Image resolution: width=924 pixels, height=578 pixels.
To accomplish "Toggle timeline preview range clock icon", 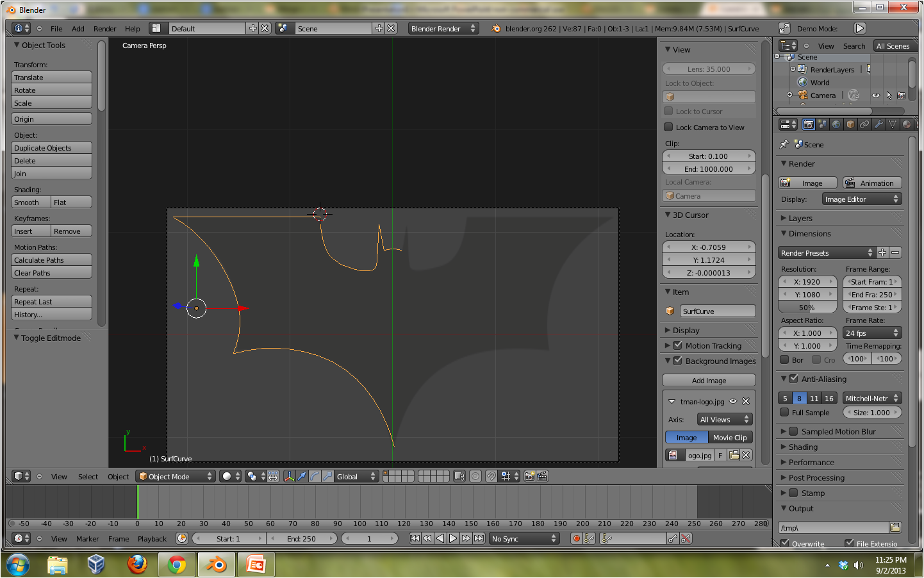I will 182,538.
